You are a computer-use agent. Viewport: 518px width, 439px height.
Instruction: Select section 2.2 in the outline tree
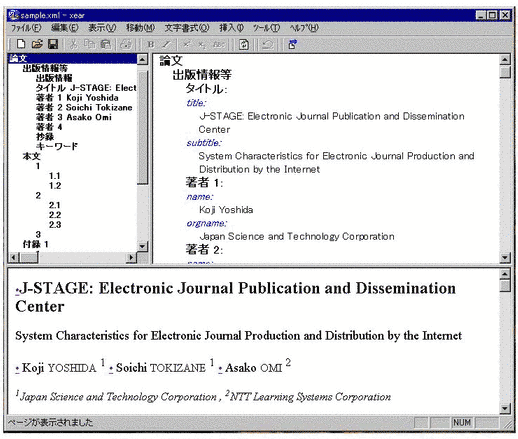(x=55, y=215)
